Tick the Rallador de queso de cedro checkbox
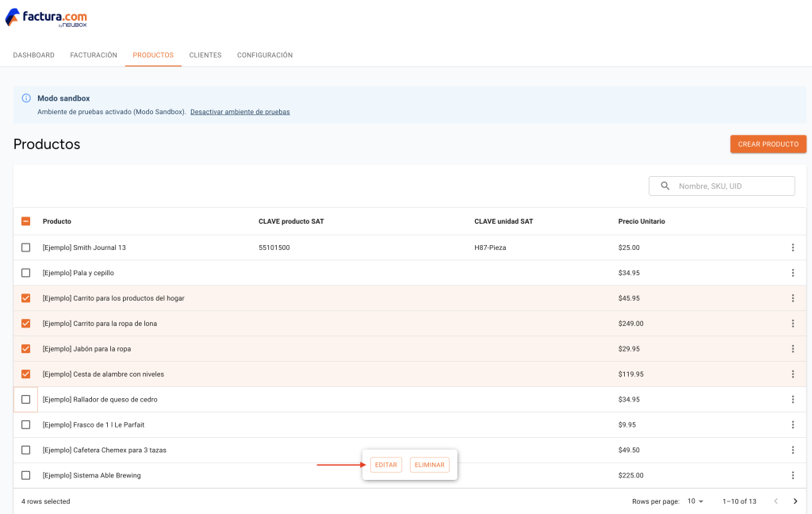The height and width of the screenshot is (514, 812). [x=26, y=400]
